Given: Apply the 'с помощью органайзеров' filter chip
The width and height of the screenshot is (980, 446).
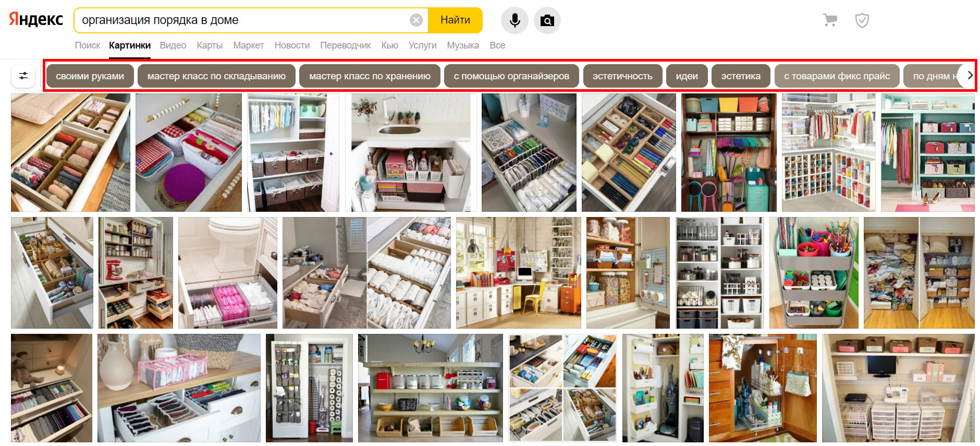Looking at the screenshot, I should (x=511, y=76).
